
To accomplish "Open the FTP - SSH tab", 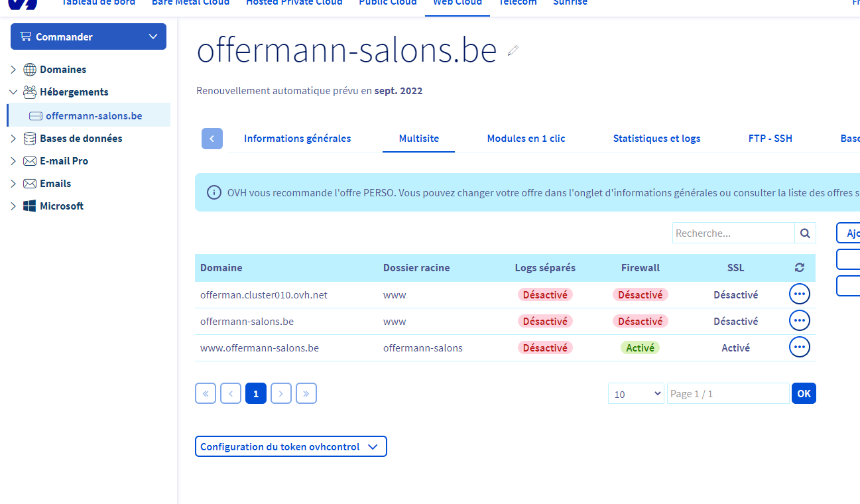I will click(770, 139).
